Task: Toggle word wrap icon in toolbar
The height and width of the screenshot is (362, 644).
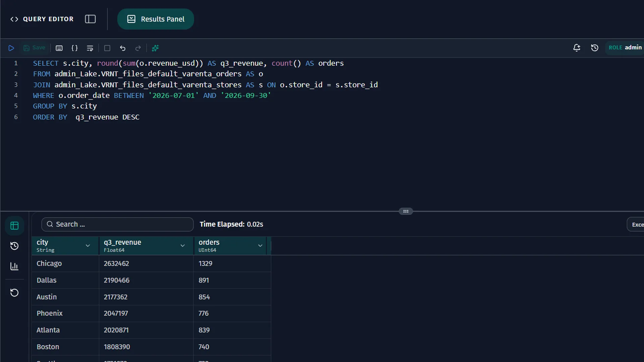Action: click(90, 48)
